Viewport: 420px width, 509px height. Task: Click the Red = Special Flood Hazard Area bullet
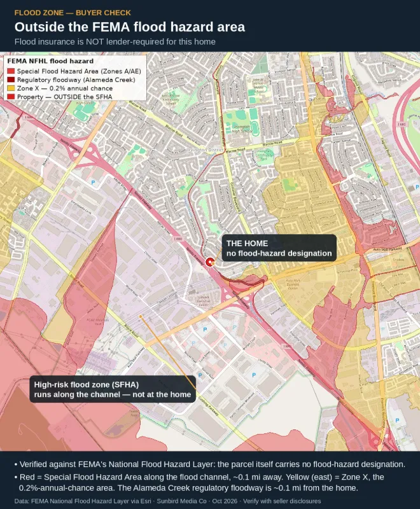[x=199, y=482]
